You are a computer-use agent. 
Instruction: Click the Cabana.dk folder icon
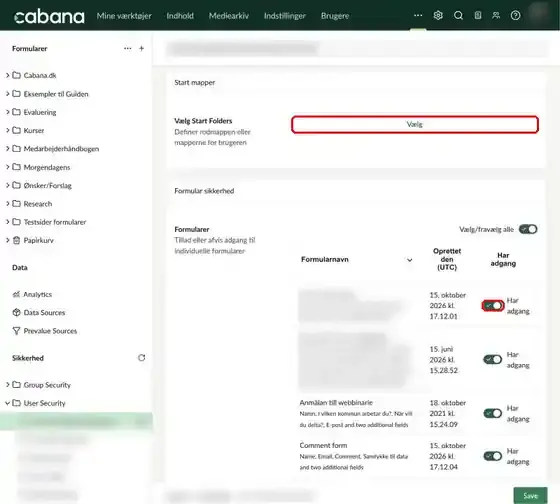tap(16, 75)
